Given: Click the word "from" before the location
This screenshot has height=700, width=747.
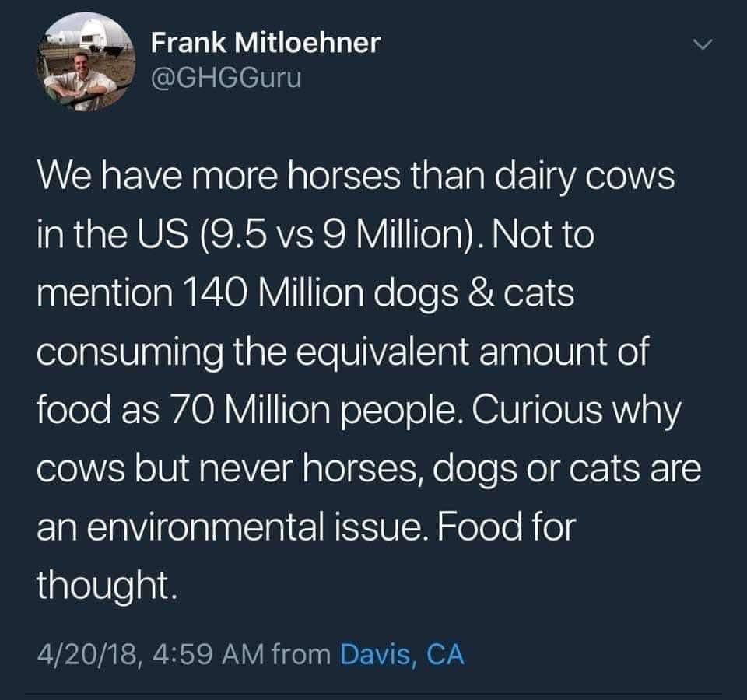Looking at the screenshot, I should (x=301, y=654).
